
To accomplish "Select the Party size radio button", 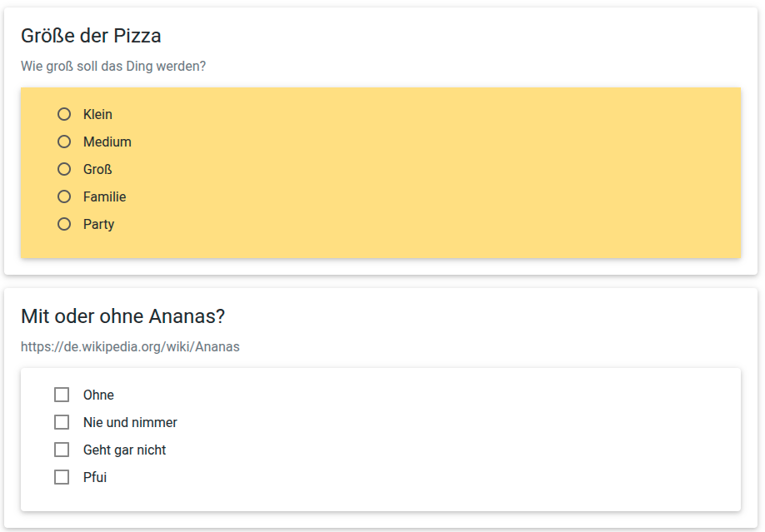I will tap(64, 224).
